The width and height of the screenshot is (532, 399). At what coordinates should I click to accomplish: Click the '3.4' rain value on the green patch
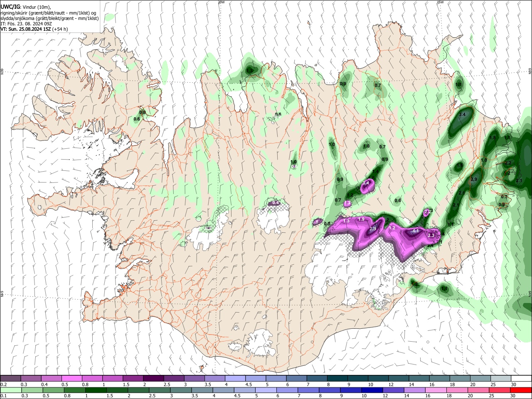point(462,114)
